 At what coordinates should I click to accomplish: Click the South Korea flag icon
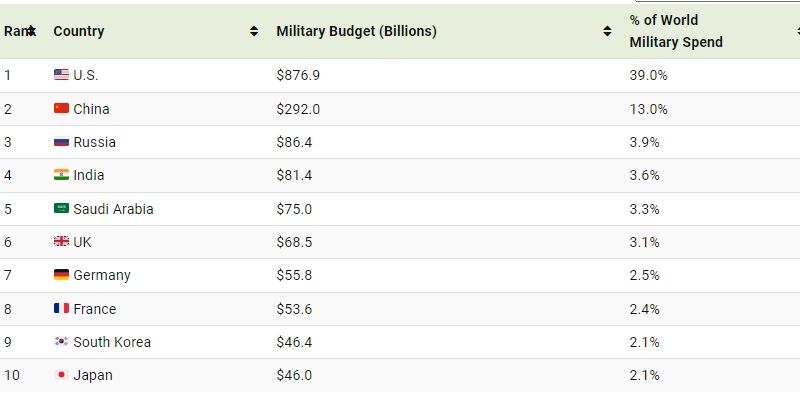point(61,342)
